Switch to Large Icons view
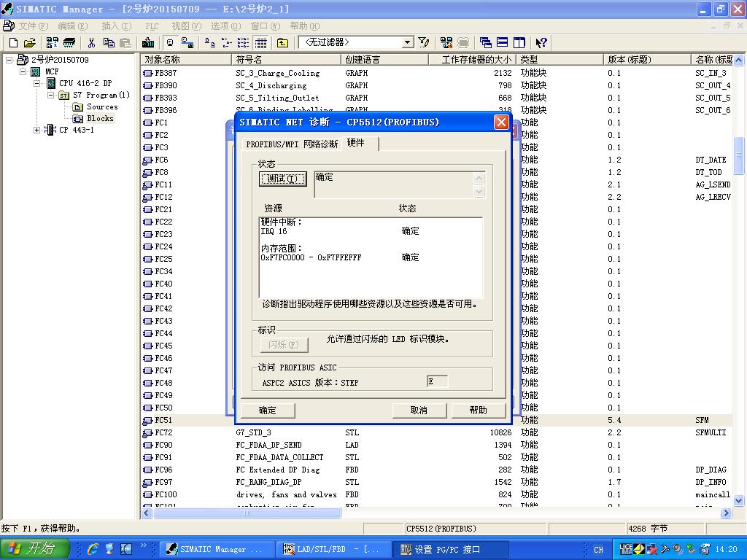 (x=209, y=43)
